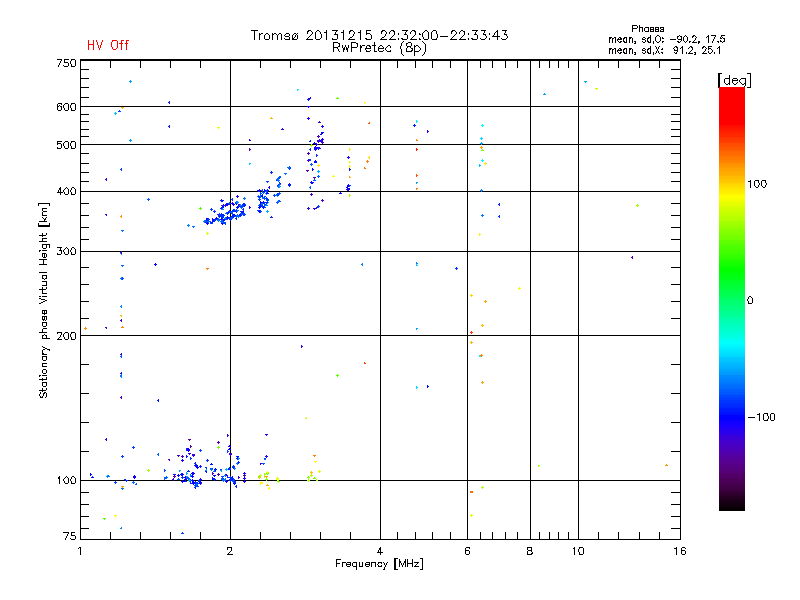Click the y-axis "100" tick label
The image size is (800, 600).
(x=66, y=480)
